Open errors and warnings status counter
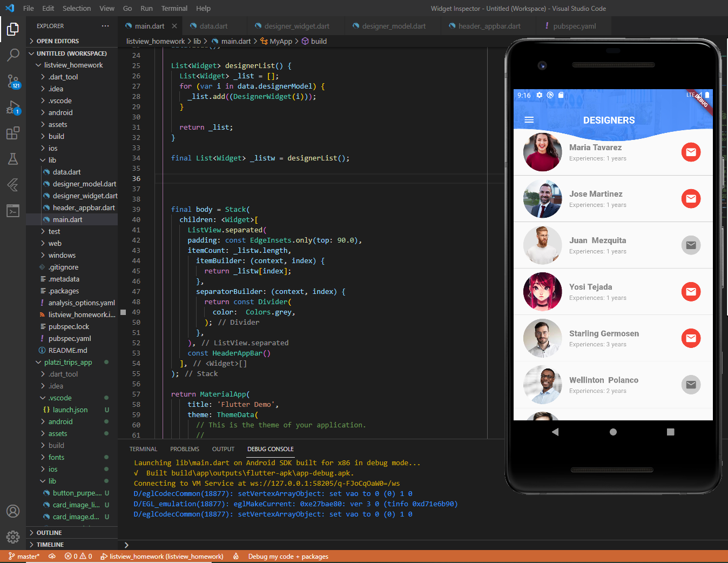This screenshot has height=563, width=728. pyautogui.click(x=78, y=557)
